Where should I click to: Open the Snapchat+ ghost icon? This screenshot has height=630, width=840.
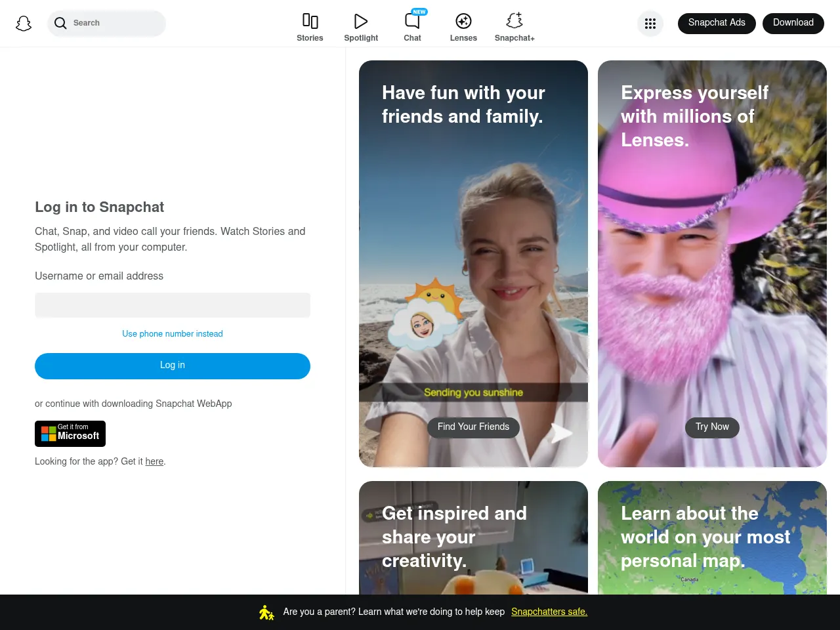pos(514,21)
